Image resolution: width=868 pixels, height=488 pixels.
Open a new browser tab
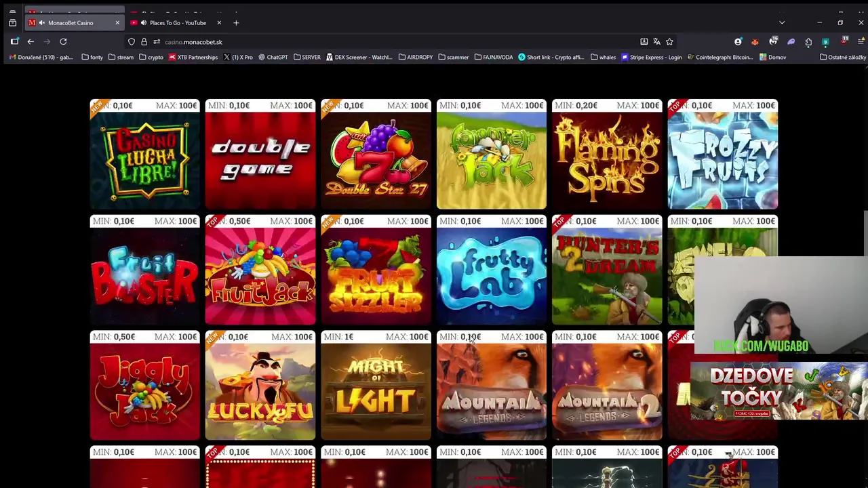pos(236,23)
